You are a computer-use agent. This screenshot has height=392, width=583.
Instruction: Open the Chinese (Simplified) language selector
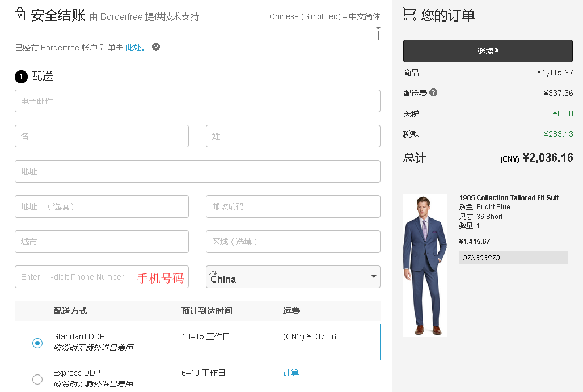tap(324, 17)
